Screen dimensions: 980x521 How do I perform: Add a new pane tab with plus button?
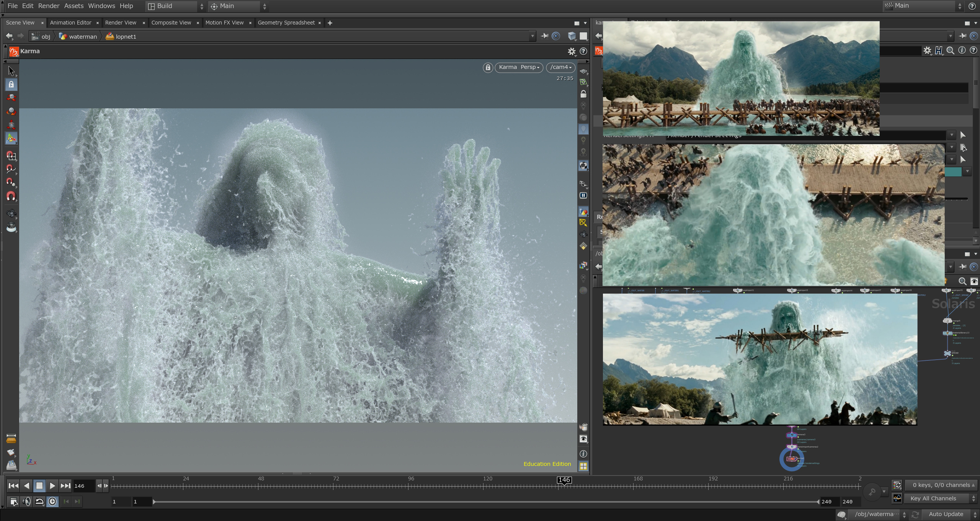tap(330, 23)
